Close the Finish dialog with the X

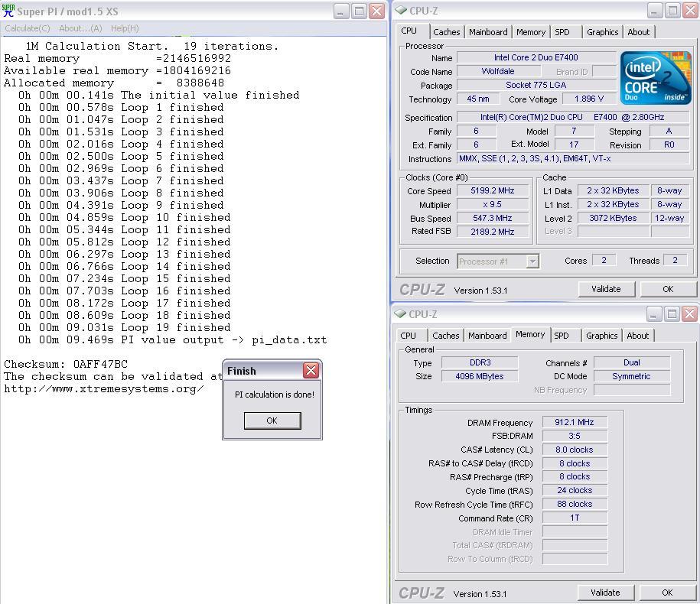pyautogui.click(x=311, y=370)
